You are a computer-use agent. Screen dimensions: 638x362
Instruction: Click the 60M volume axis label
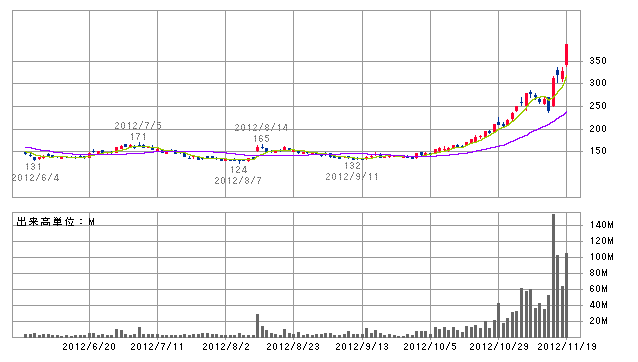click(x=599, y=289)
